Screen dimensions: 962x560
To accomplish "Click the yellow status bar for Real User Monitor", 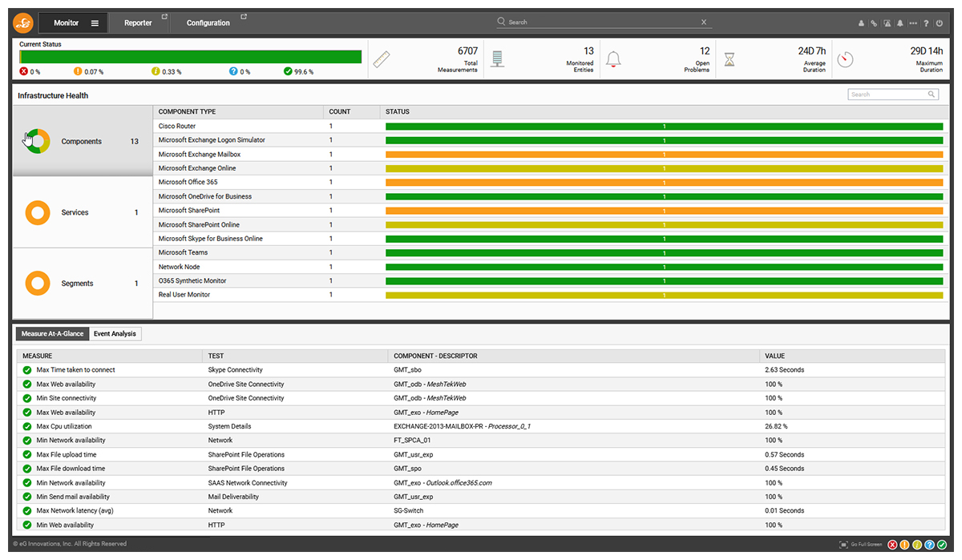I will click(x=664, y=296).
